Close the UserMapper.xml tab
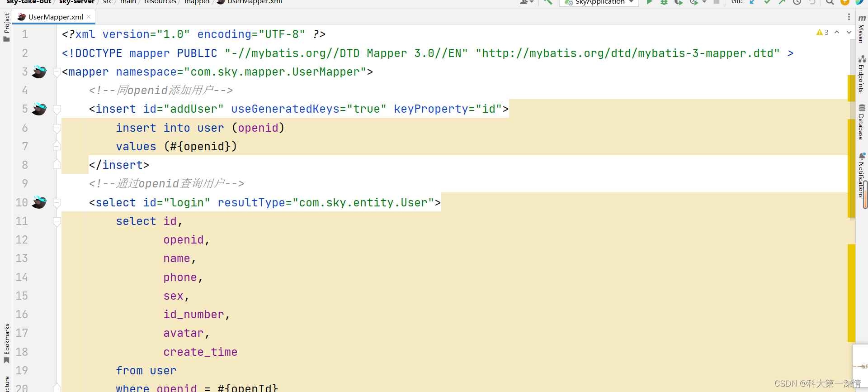The width and height of the screenshot is (868, 392). coord(89,17)
